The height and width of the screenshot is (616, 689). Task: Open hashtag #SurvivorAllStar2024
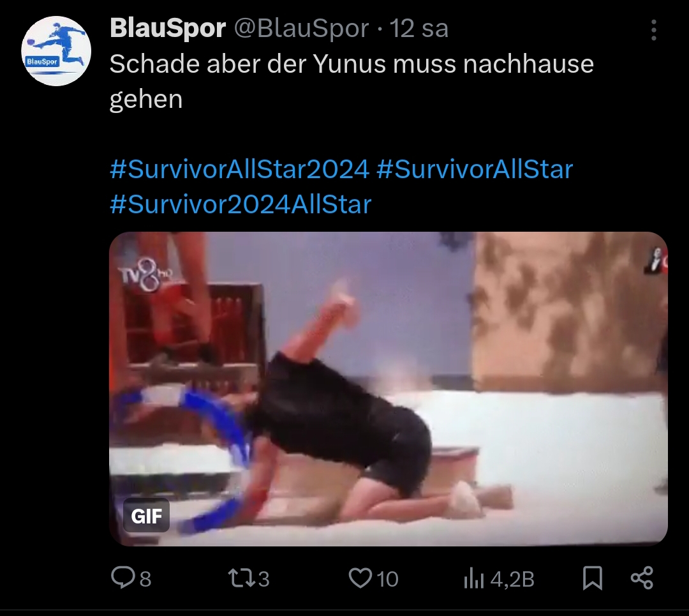coord(239,169)
